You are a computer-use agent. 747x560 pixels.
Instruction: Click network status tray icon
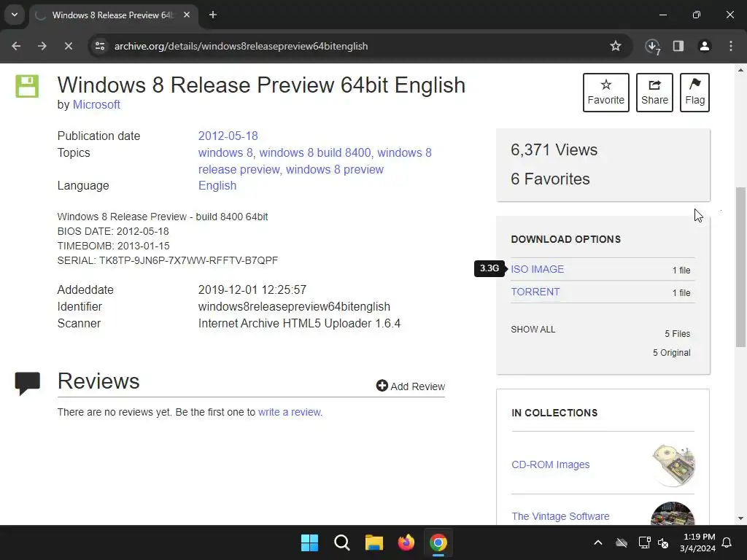645,542
